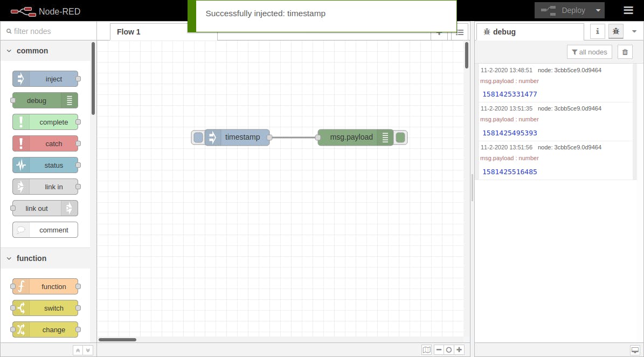Select the debug bug icon tab

point(615,31)
